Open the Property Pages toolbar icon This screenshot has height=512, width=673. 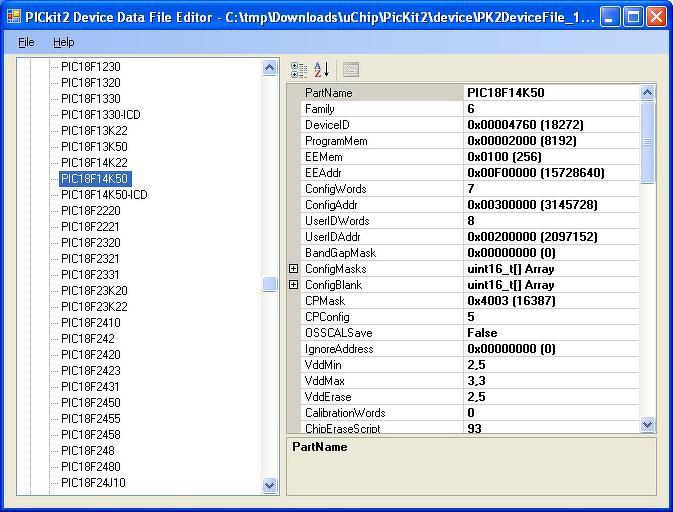tap(351, 70)
